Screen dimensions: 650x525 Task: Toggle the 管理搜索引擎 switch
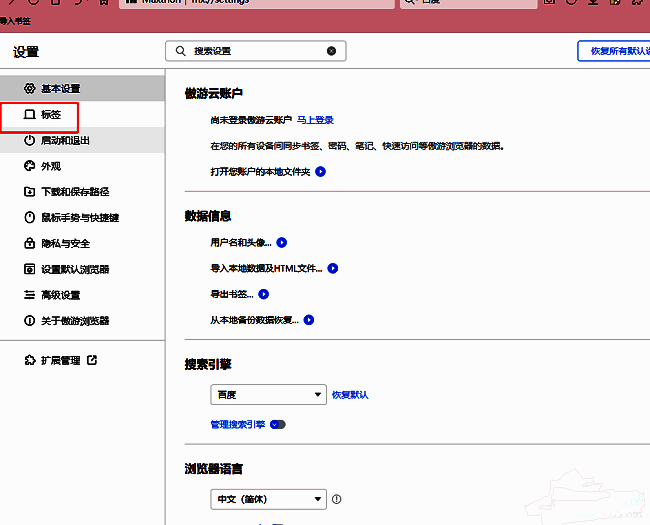[x=277, y=425]
